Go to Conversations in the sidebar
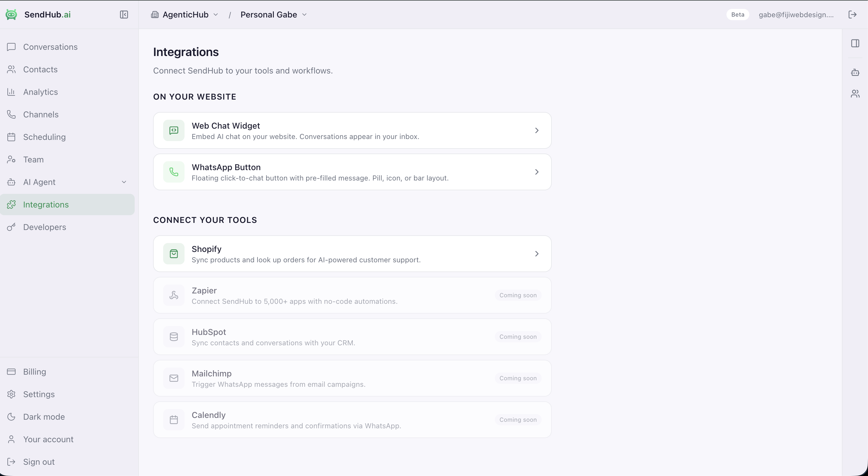This screenshot has width=868, height=476. 67,47
